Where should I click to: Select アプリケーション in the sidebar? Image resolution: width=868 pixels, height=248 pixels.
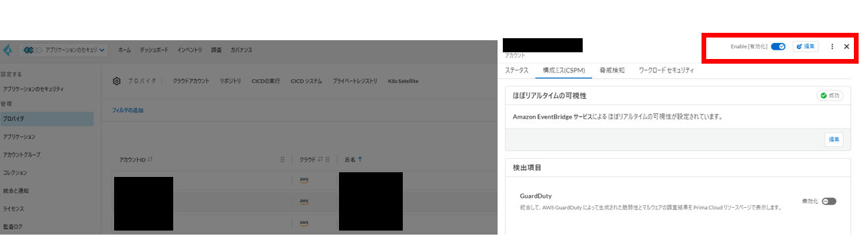coord(19,137)
